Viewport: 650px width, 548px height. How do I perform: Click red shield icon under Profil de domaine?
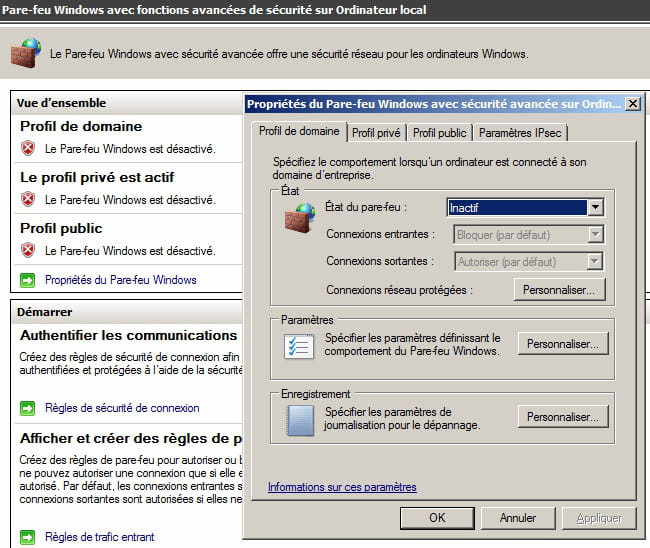pyautogui.click(x=28, y=148)
